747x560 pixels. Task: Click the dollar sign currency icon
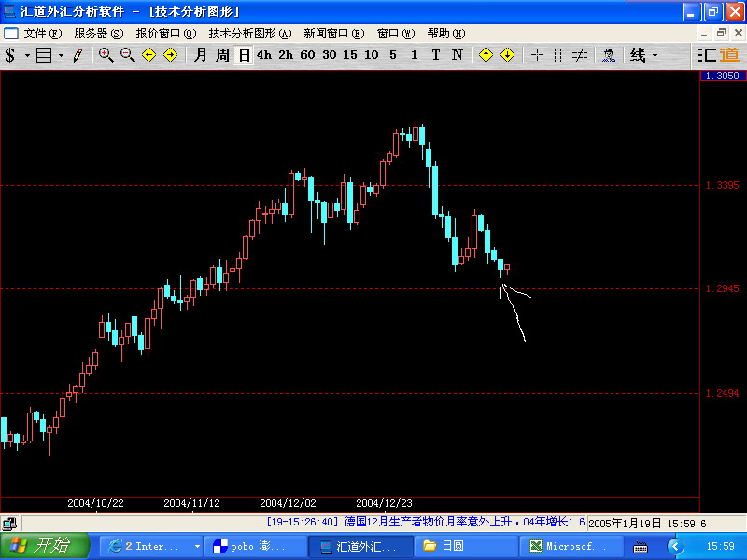coord(9,55)
